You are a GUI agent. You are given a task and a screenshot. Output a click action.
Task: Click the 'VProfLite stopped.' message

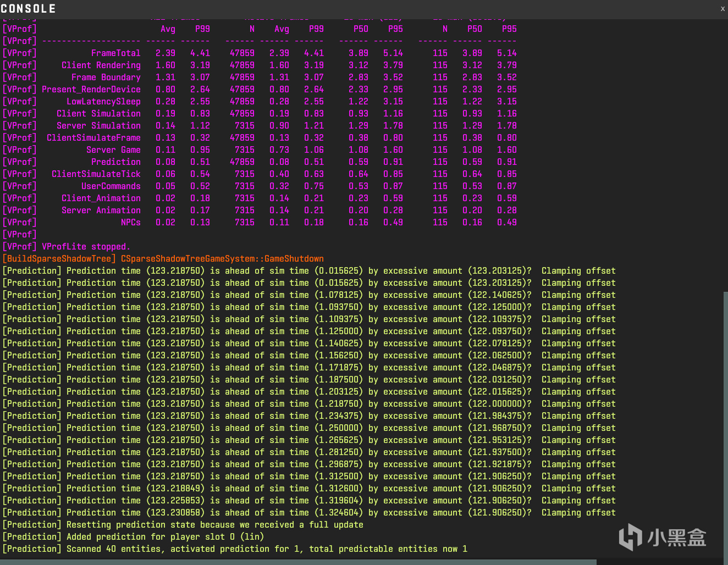click(x=86, y=247)
